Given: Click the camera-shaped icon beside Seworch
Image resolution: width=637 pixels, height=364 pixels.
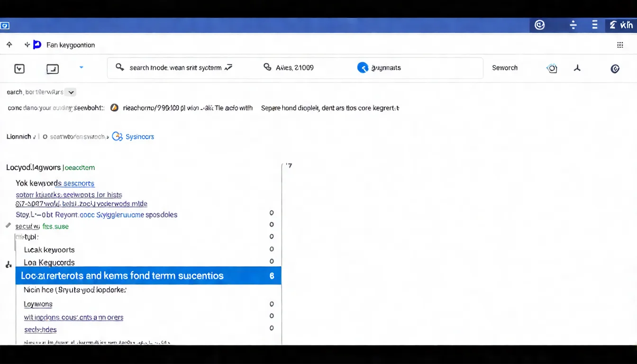Looking at the screenshot, I should pyautogui.click(x=552, y=68).
